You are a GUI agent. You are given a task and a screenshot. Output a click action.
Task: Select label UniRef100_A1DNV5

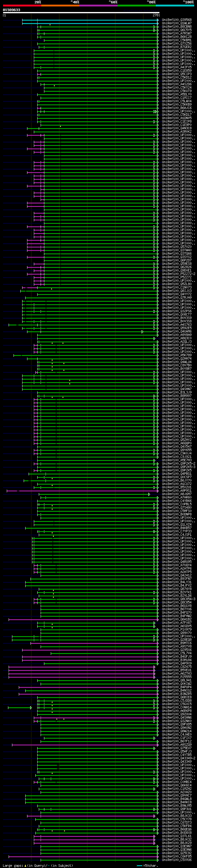click(177, 118)
